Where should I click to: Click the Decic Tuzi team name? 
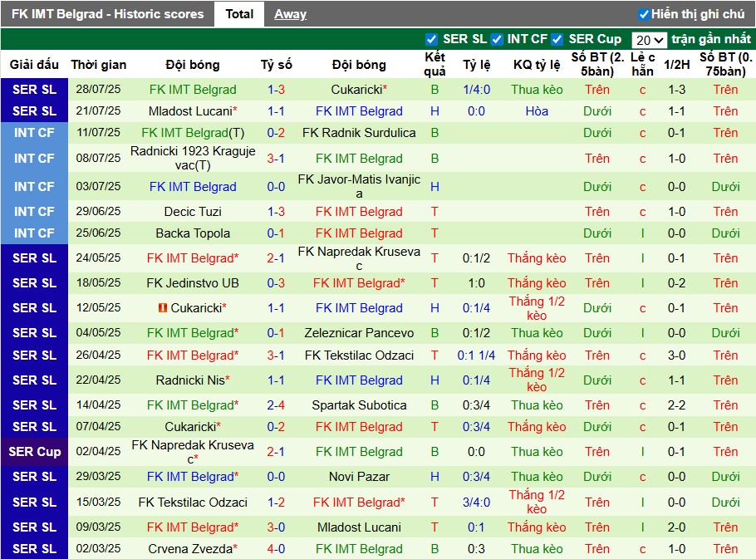(193, 212)
